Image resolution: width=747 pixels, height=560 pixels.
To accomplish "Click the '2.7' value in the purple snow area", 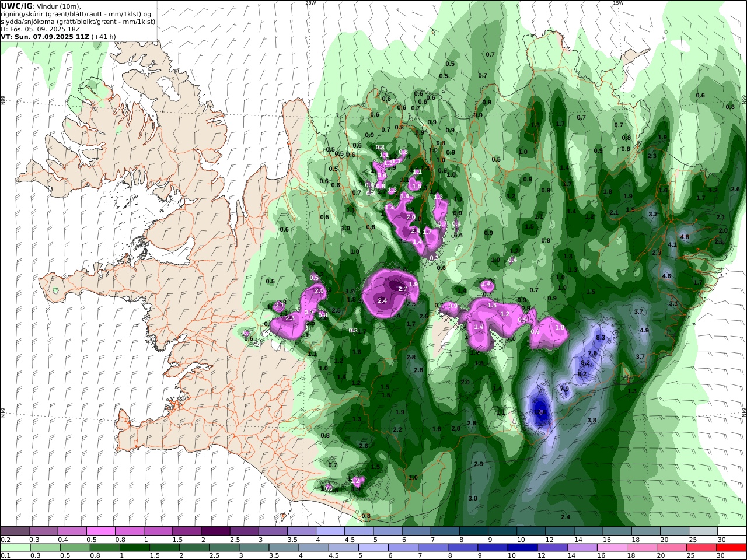I will click(402, 289).
